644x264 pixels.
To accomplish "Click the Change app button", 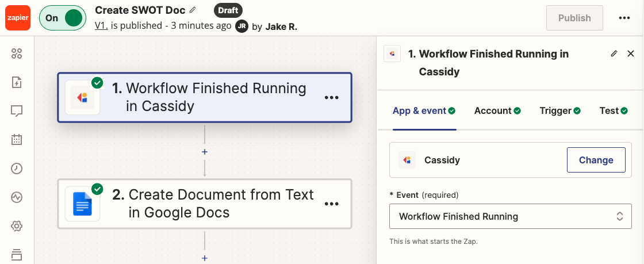I will 596,160.
